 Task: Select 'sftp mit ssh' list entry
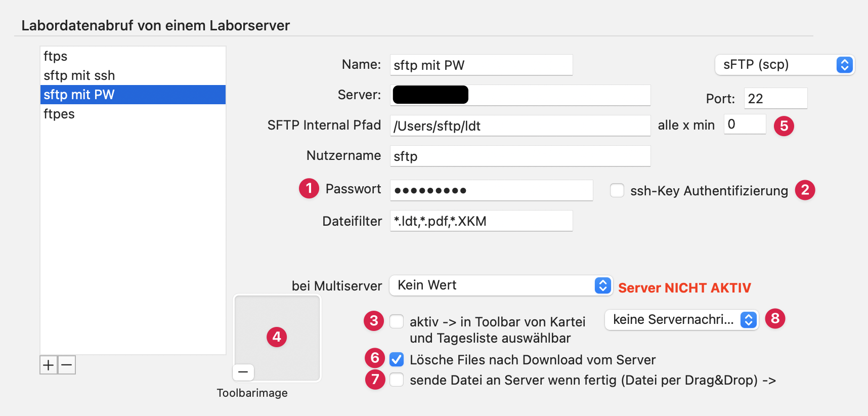point(133,75)
